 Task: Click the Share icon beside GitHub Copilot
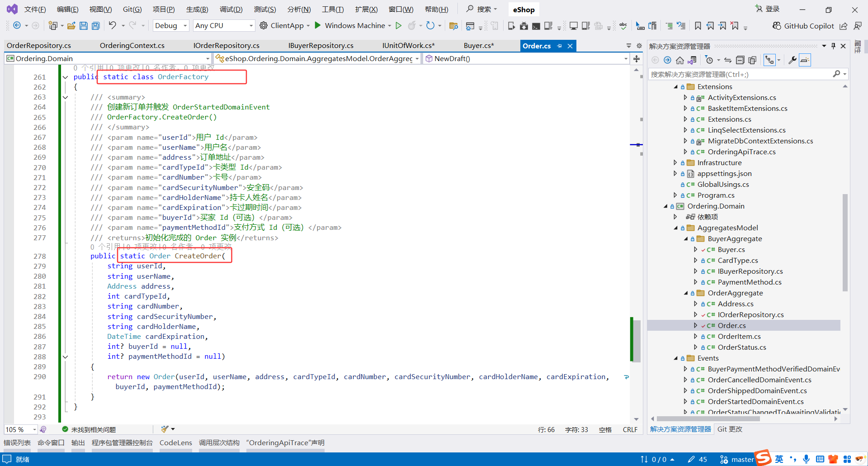pyautogui.click(x=843, y=26)
